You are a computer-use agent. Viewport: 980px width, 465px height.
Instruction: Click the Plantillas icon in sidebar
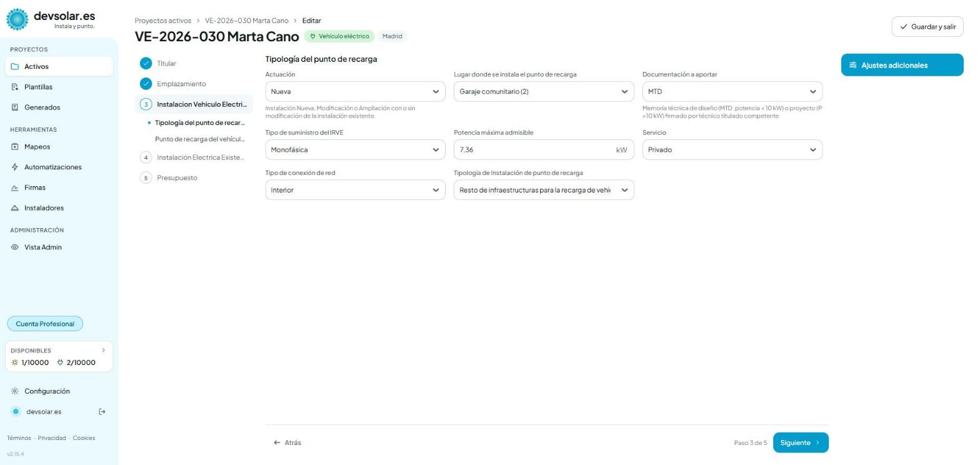coord(16,87)
